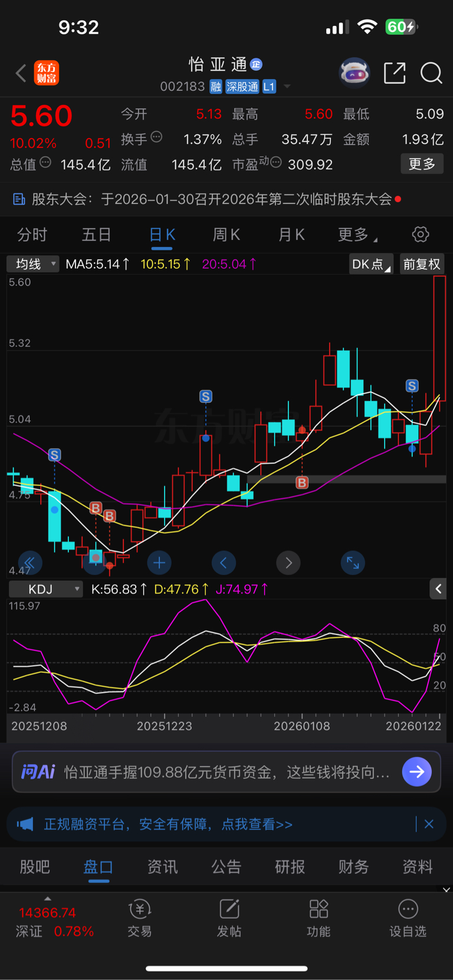Open the 怡亚通手握109.88亿元 AI question
Screen dimensions: 453x980
tap(227, 772)
